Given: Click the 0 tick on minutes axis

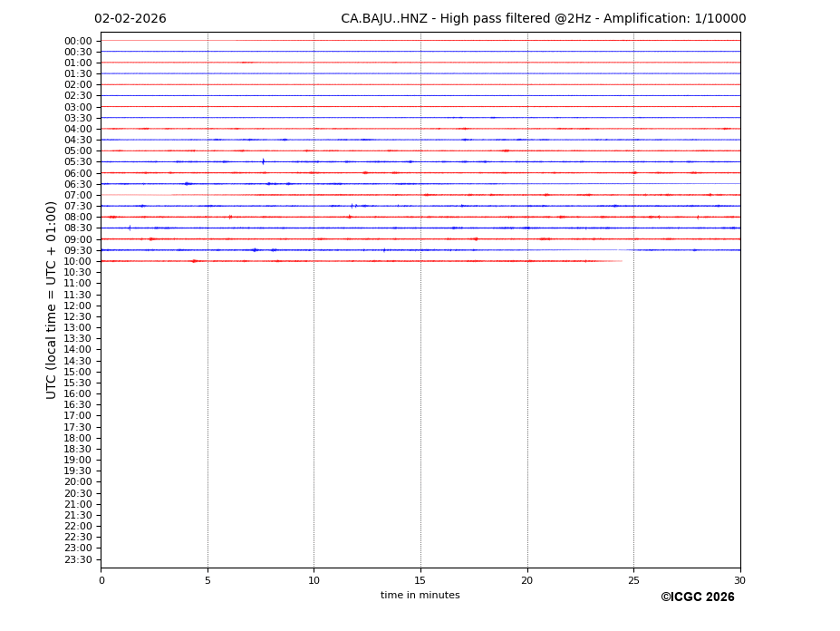Looking at the screenshot, I should coord(101,580).
